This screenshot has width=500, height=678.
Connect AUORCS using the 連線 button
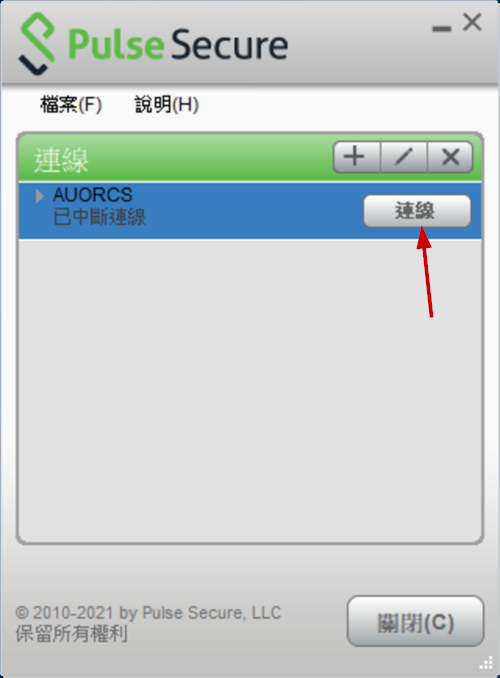click(417, 211)
